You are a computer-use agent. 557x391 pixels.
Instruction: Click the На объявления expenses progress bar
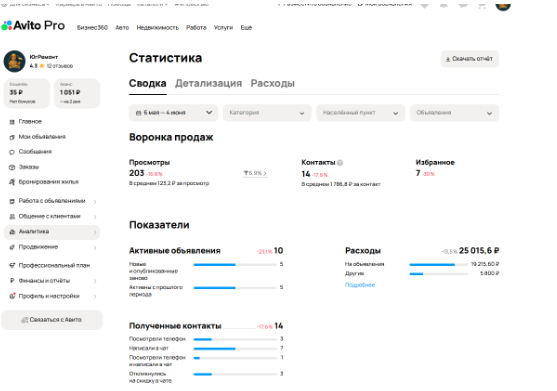[438, 265]
